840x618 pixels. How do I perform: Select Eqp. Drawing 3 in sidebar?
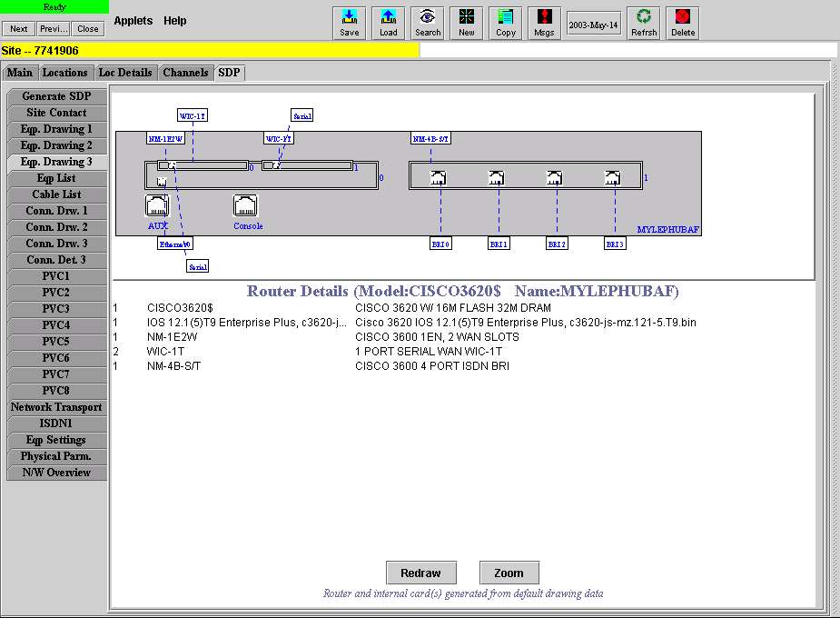[56, 162]
